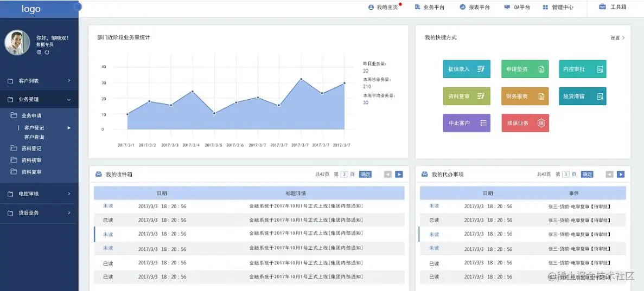Open the 中止客户 shortcut tile
This screenshot has height=291, width=644.
click(x=467, y=122)
